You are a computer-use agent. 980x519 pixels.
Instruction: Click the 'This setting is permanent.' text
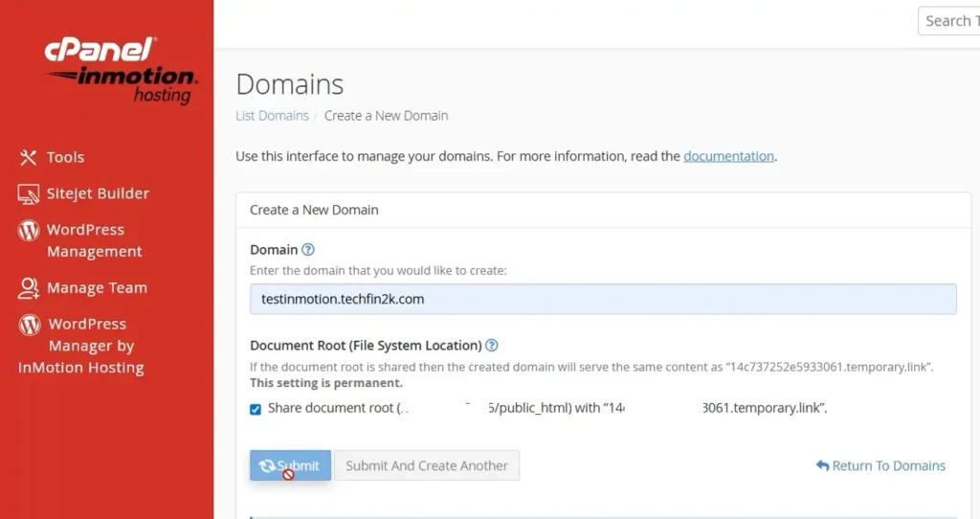pyautogui.click(x=326, y=383)
